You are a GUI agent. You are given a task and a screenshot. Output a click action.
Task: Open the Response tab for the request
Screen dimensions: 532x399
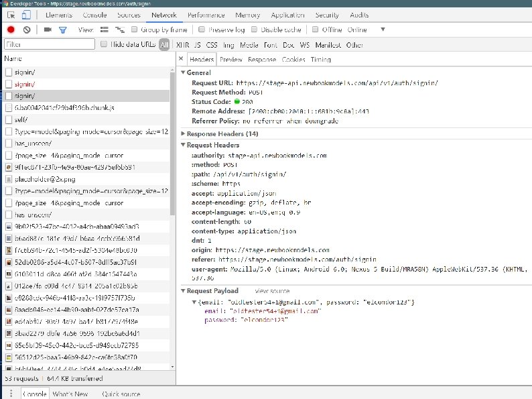(261, 60)
